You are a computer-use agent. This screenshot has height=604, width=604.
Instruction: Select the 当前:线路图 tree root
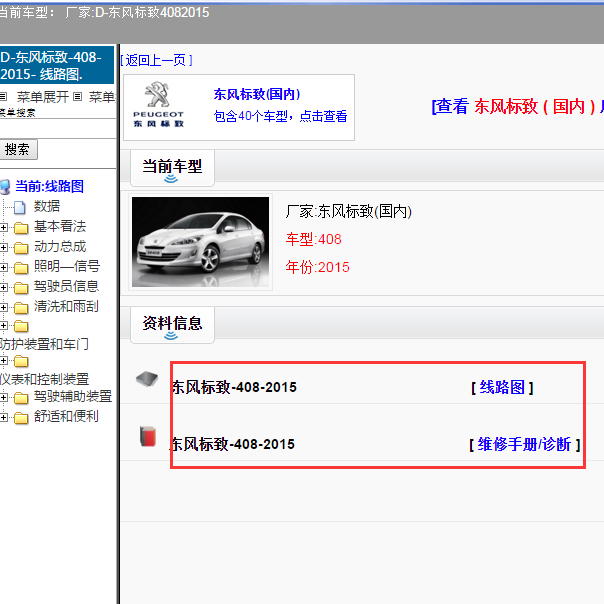click(49, 186)
